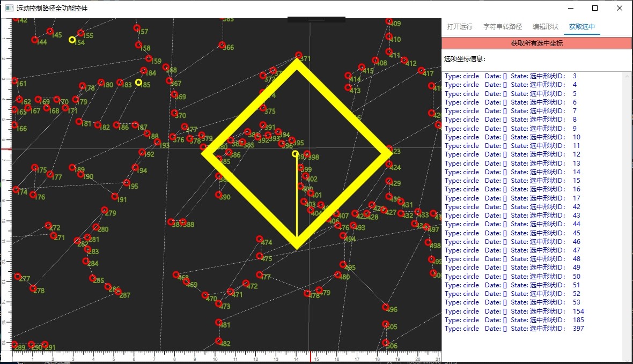
Task: Switch to the 字符串转路径 tab
Action: coord(502,27)
